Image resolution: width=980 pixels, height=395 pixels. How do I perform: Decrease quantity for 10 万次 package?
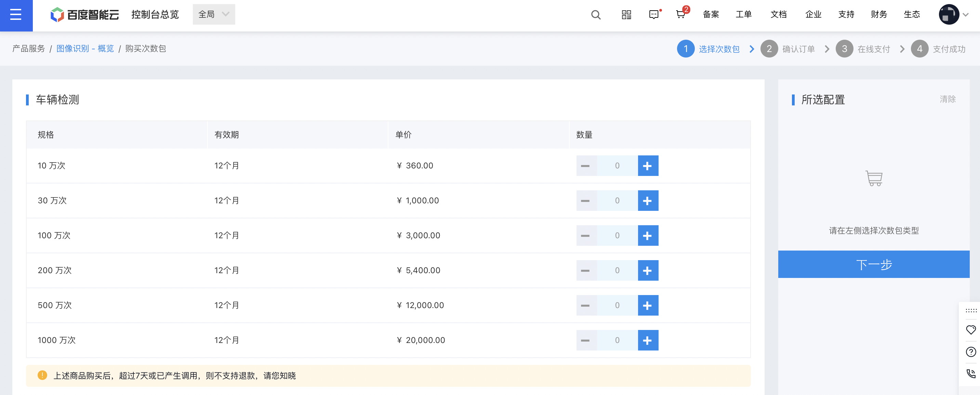point(586,166)
